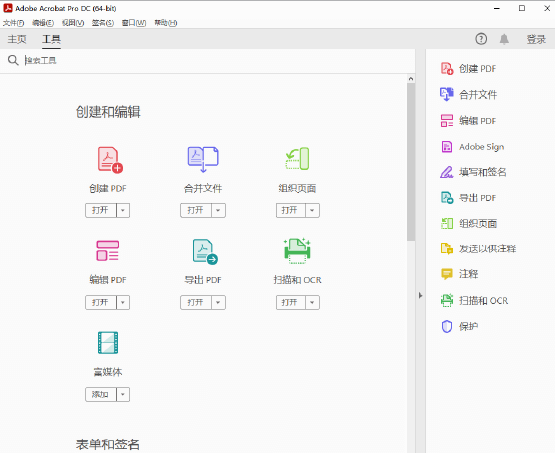
Task: Click 打开 button under 编辑 PDF
Action: (101, 302)
